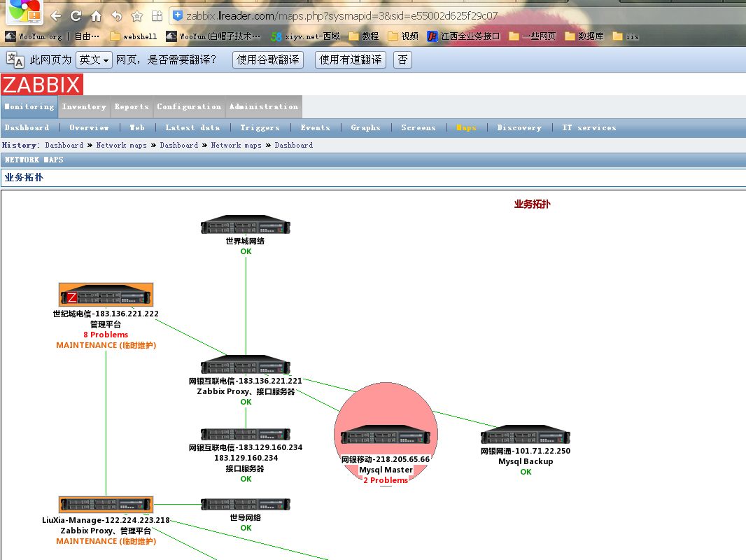
Task: Open the Graphs submenu item
Action: coord(365,127)
